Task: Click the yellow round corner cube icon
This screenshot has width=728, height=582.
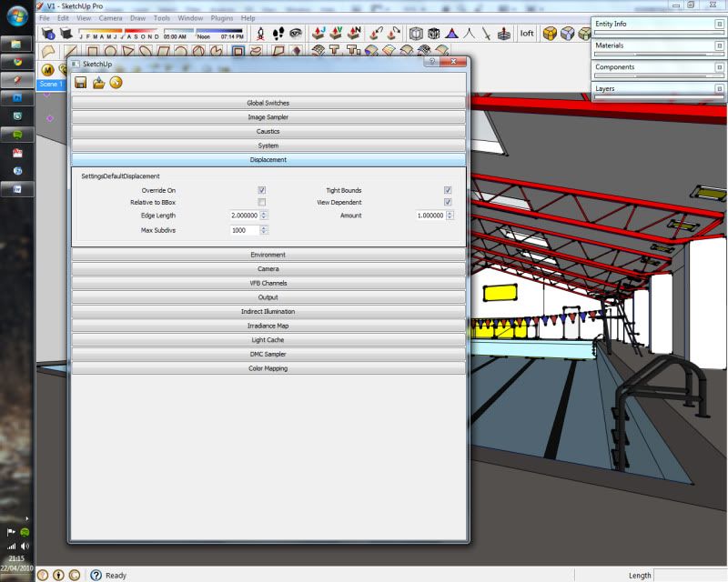Action: click(550, 34)
